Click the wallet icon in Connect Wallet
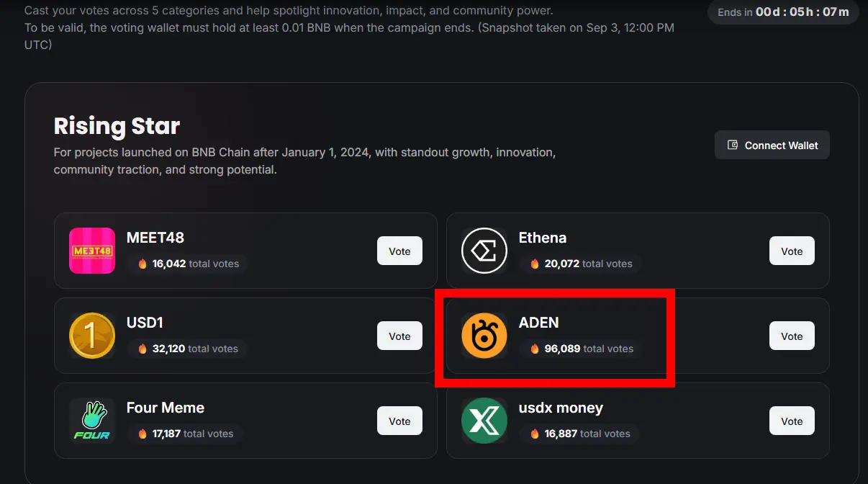868x484 pixels. [x=733, y=145]
